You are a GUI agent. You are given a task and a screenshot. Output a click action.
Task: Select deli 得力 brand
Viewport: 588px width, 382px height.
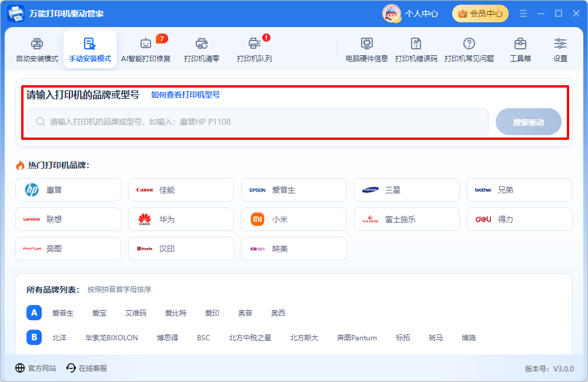[x=520, y=219]
